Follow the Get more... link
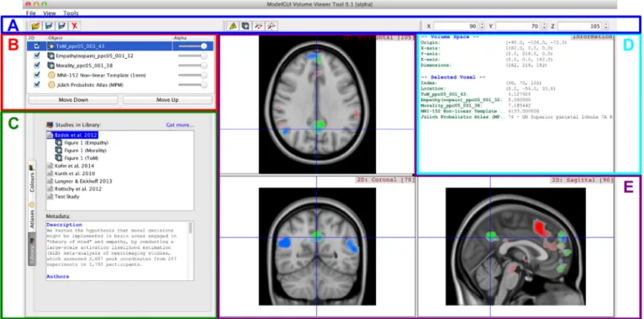644x319 pixels. tap(180, 125)
